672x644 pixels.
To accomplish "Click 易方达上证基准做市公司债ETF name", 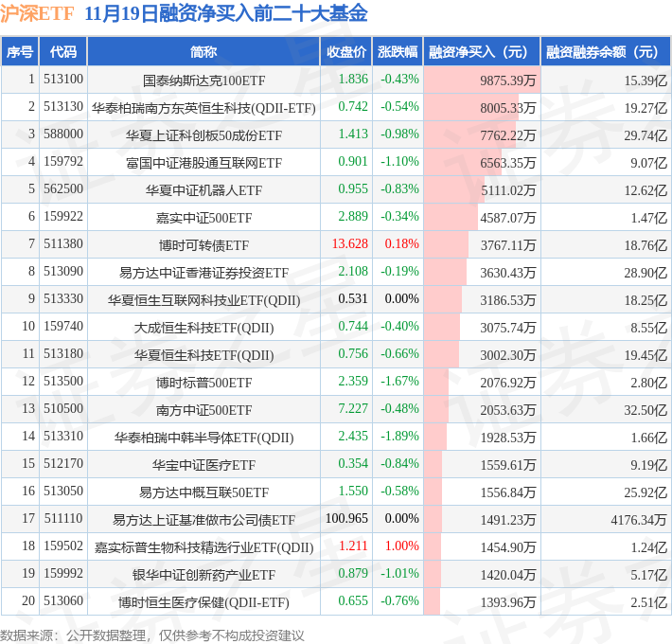I will click(203, 519).
